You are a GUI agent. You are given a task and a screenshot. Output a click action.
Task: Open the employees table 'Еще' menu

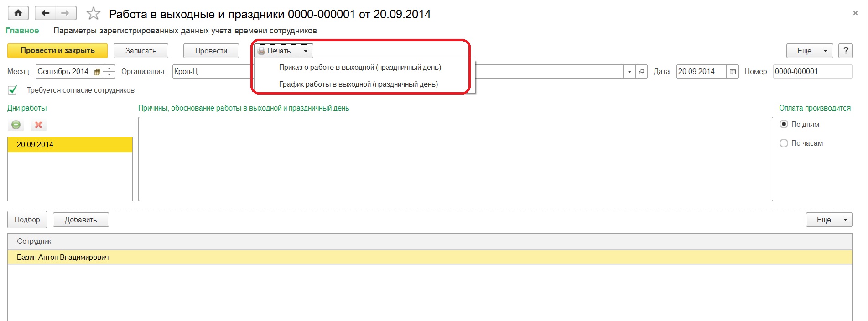[829, 220]
